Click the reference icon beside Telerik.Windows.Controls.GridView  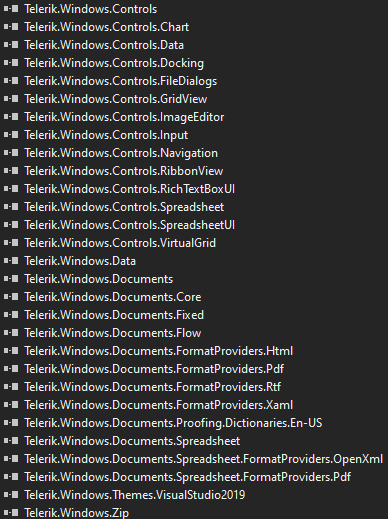11,99
